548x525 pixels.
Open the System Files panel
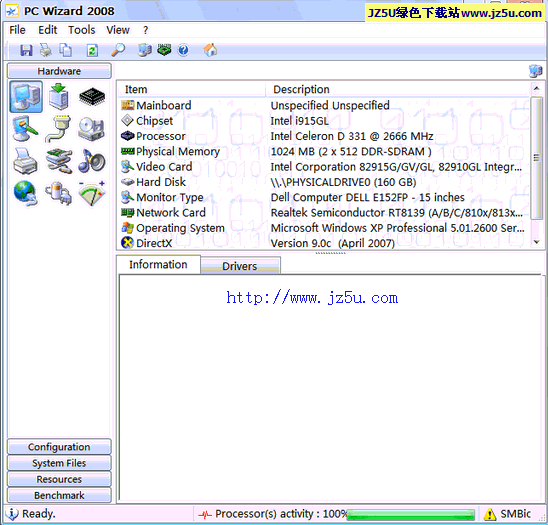click(59, 463)
